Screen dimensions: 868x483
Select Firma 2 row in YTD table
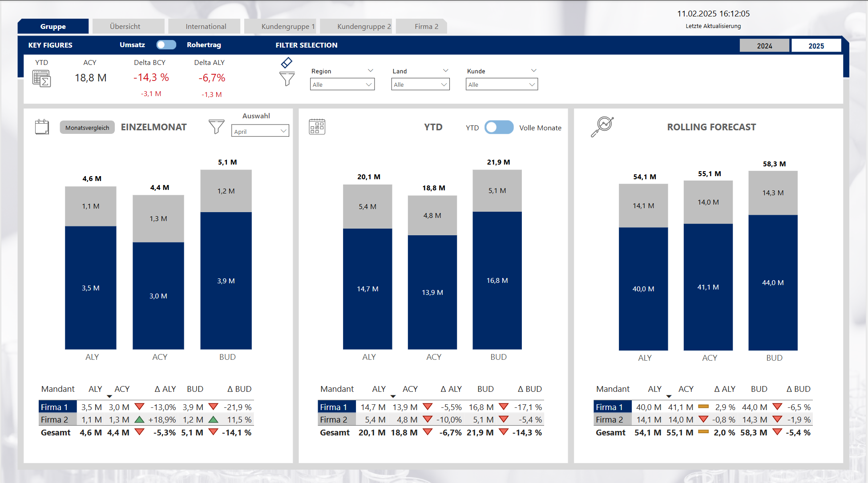click(337, 419)
